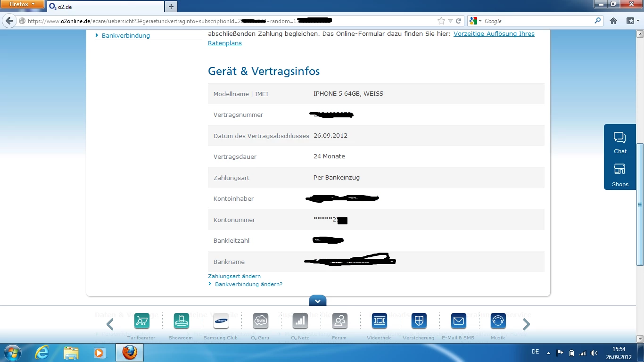Screen dimensions: 644x362
Task: Open the Bankverbindung sidebar link
Action: click(x=126, y=35)
